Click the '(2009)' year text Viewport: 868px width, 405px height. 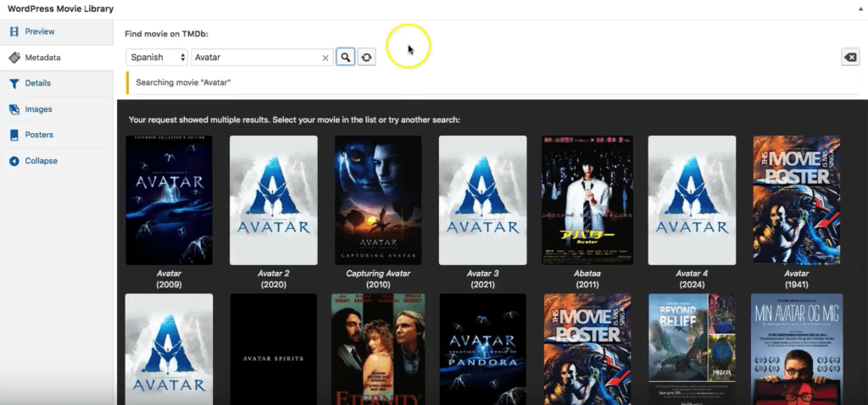[169, 285]
